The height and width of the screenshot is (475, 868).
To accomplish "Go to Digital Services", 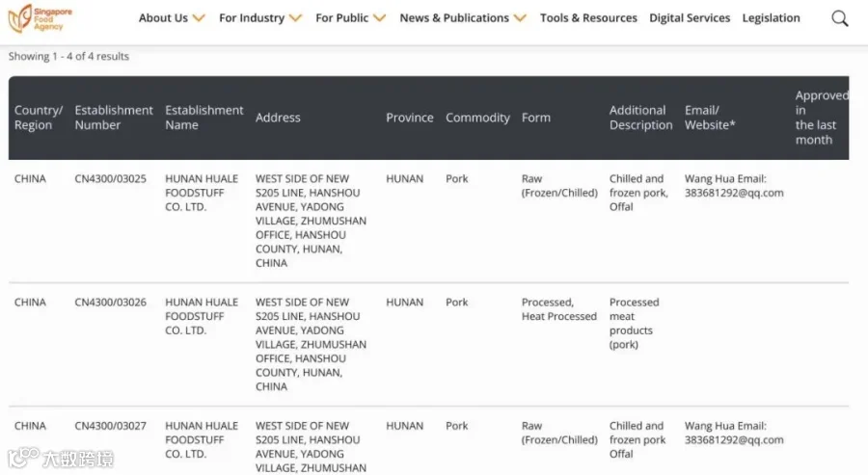I will 690,17.
